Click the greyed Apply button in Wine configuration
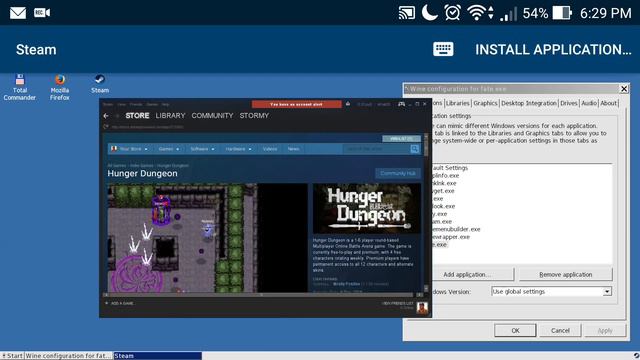 coord(605,330)
